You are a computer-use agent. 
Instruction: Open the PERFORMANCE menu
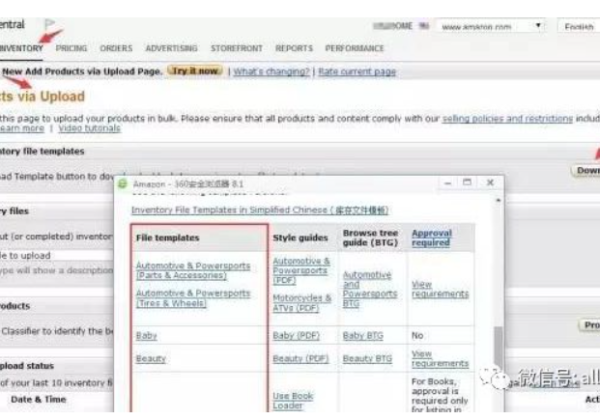point(354,48)
